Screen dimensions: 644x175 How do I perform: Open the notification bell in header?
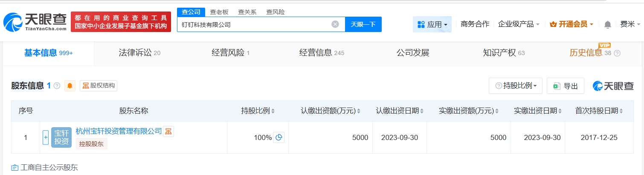pos(608,24)
